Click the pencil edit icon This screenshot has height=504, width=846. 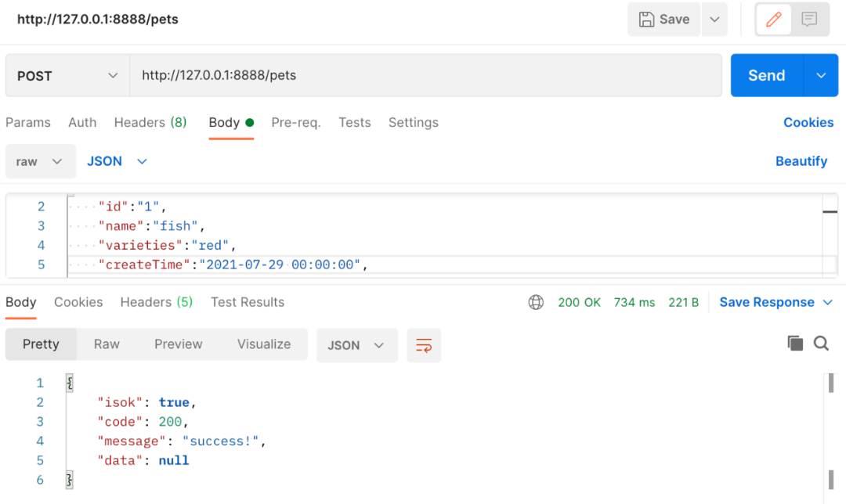pos(774,20)
